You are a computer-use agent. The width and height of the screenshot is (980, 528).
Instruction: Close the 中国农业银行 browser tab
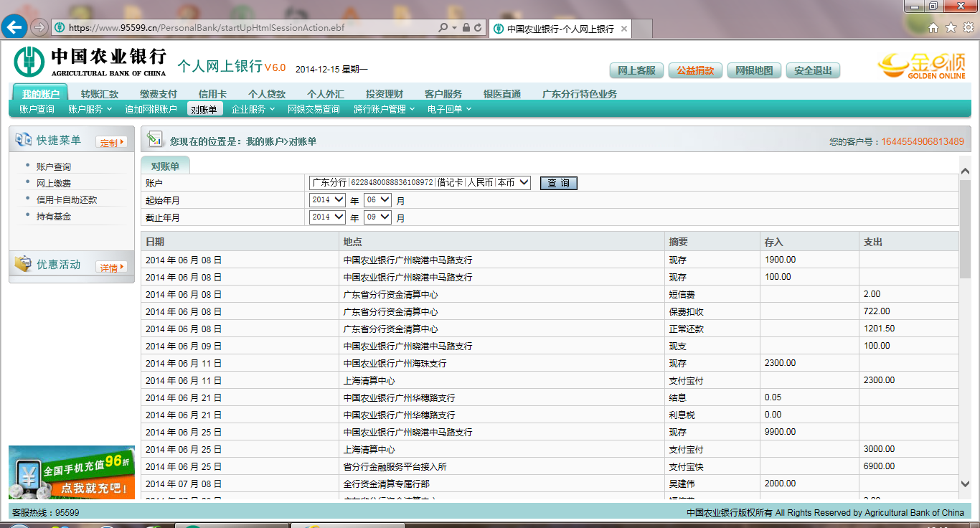(624, 29)
